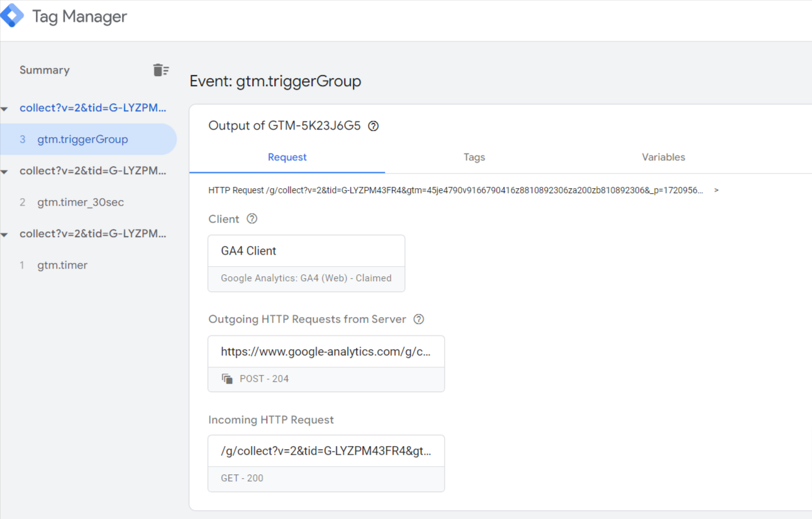
Task: Collapse the third collect request group
Action: [x=4, y=235]
